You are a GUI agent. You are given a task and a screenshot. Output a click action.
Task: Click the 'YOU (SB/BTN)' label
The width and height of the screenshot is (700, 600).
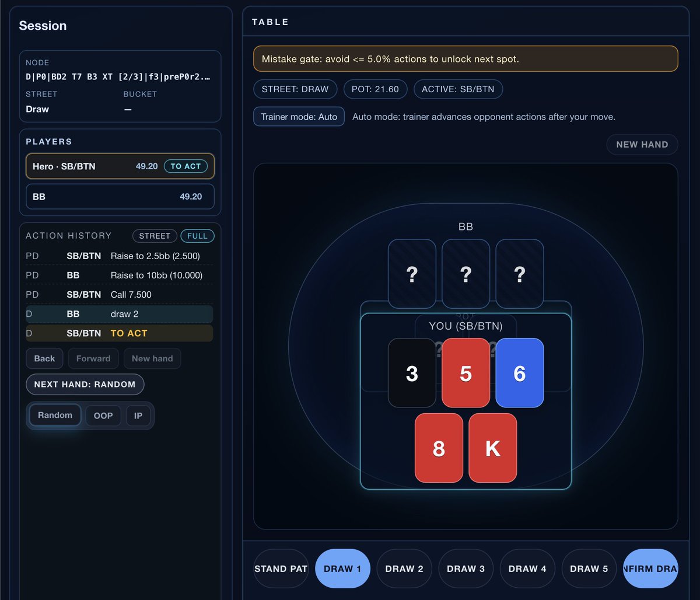pyautogui.click(x=466, y=326)
